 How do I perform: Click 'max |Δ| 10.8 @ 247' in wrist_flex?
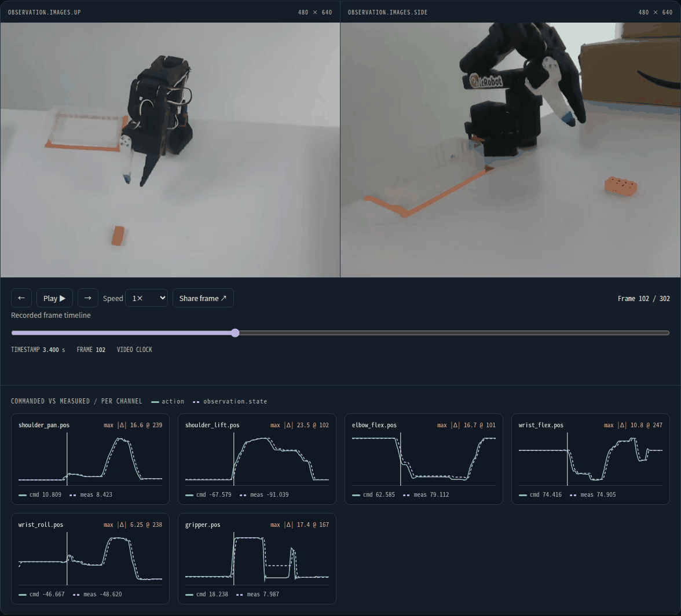(634, 425)
